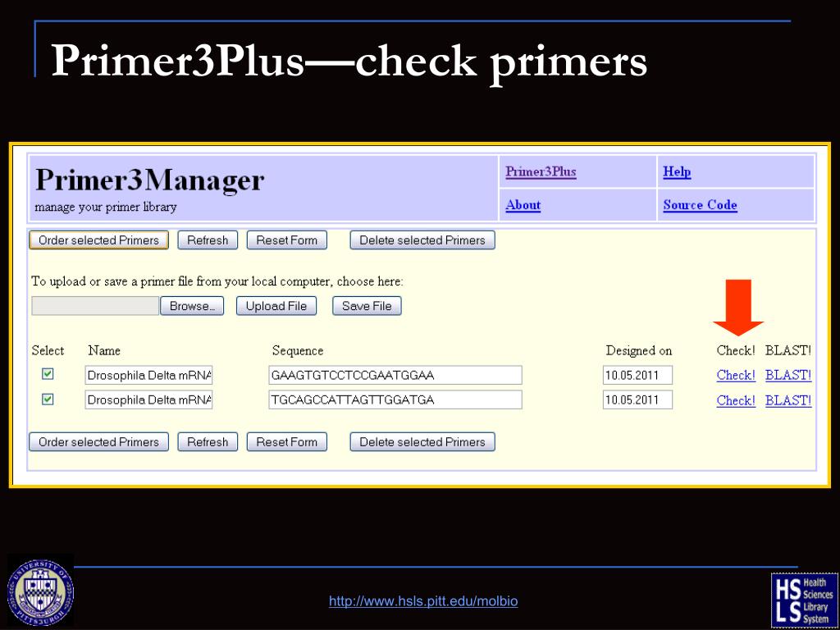This screenshot has width=840, height=630.
Task: Click the TGCAGCCATTAGTTGGATGA sequence field
Action: tap(395, 399)
